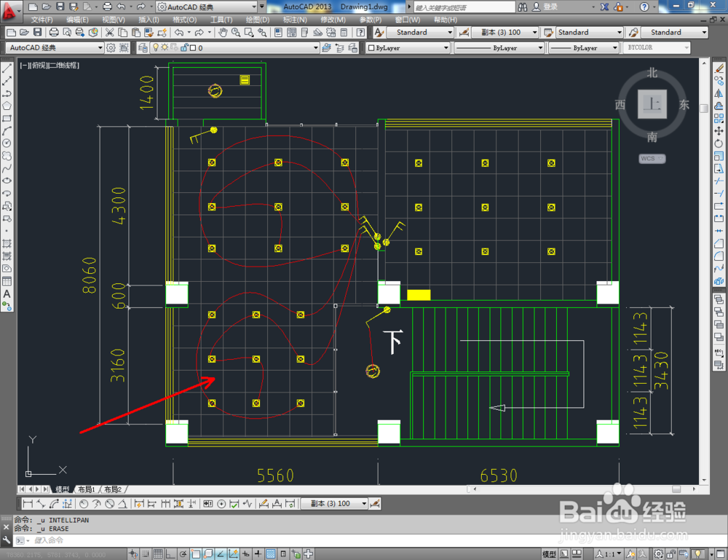Select the Line tool in draw toolbar
Image resolution: width=728 pixels, height=560 pixels.
(x=7, y=68)
